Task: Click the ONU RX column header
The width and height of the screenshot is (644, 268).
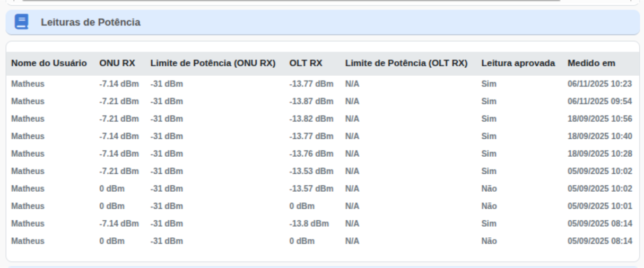Action: [117, 63]
